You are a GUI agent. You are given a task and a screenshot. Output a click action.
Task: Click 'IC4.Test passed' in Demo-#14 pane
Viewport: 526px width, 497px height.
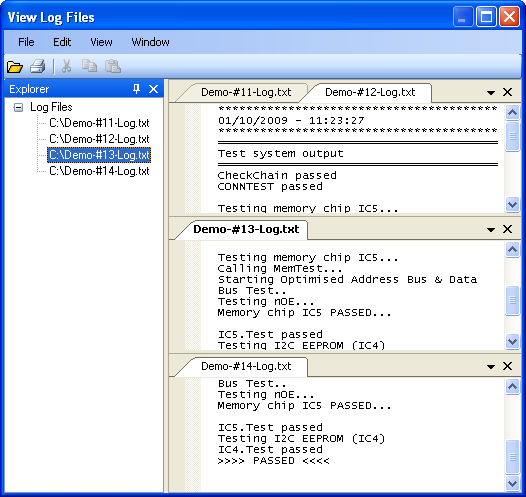pos(270,450)
